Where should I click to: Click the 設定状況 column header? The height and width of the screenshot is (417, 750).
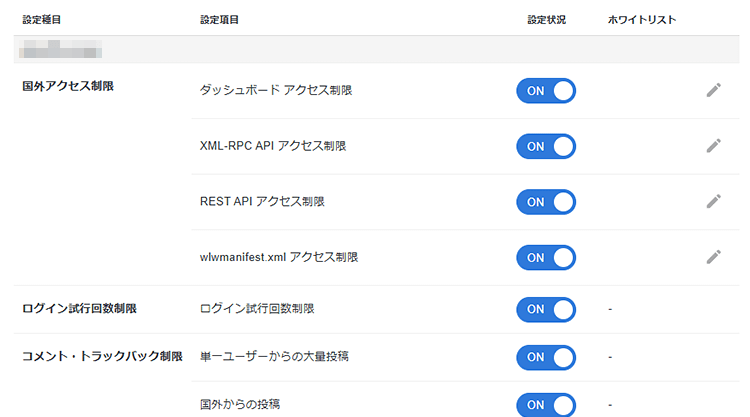[547, 20]
